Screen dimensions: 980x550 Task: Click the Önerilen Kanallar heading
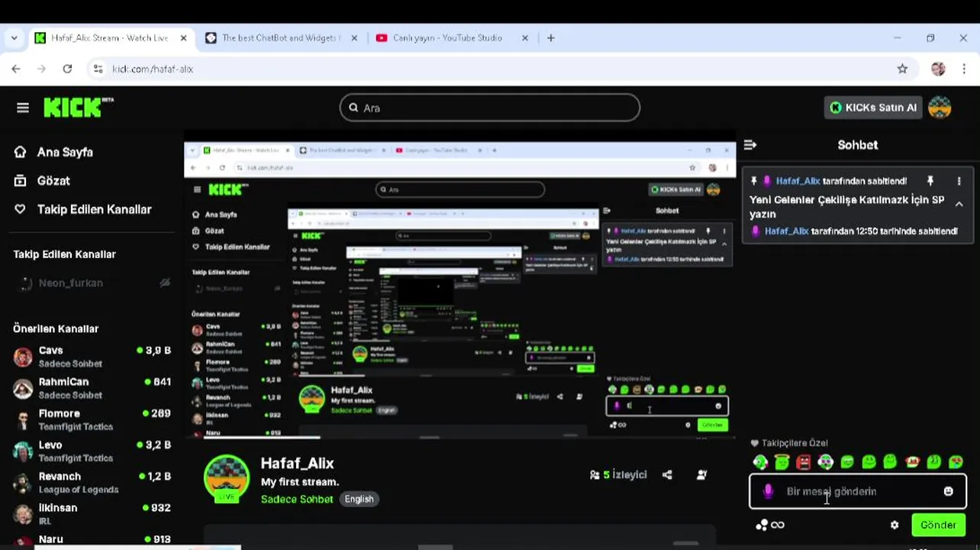point(56,328)
